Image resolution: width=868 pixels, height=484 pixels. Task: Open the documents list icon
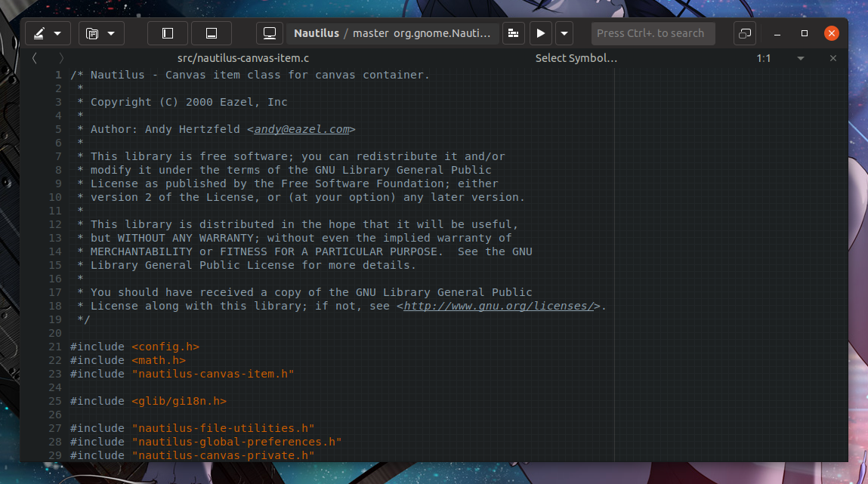92,34
